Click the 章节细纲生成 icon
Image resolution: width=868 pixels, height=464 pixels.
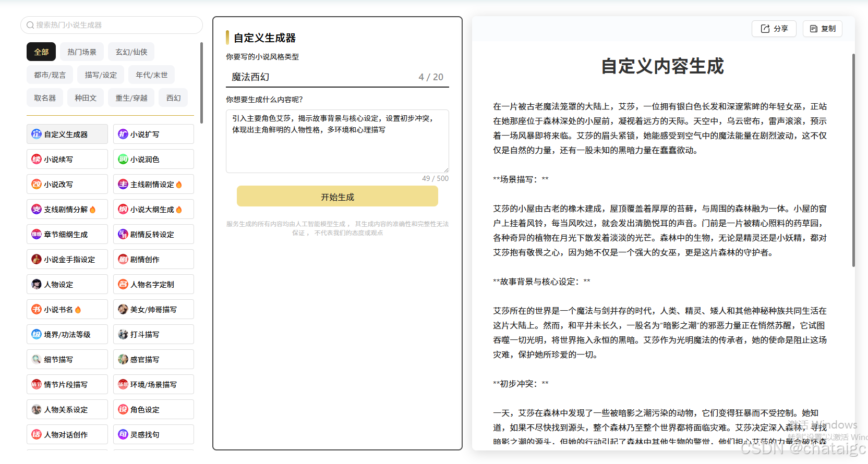(37, 234)
